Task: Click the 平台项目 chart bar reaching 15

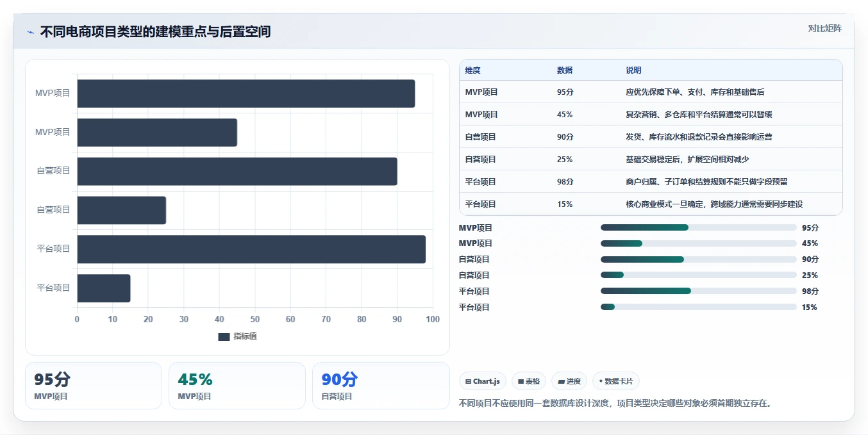Action: pos(104,288)
